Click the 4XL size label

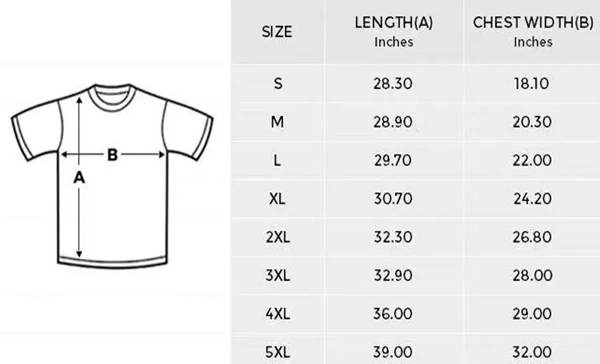(x=277, y=313)
